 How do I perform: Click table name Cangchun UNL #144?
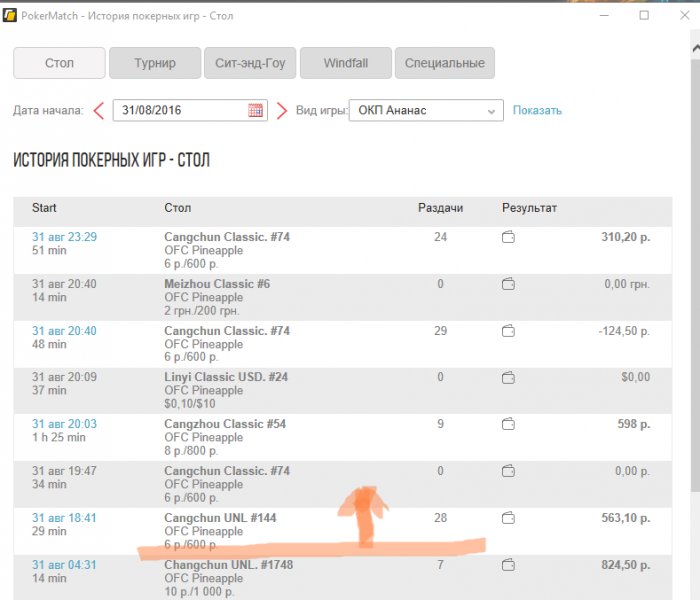220,518
